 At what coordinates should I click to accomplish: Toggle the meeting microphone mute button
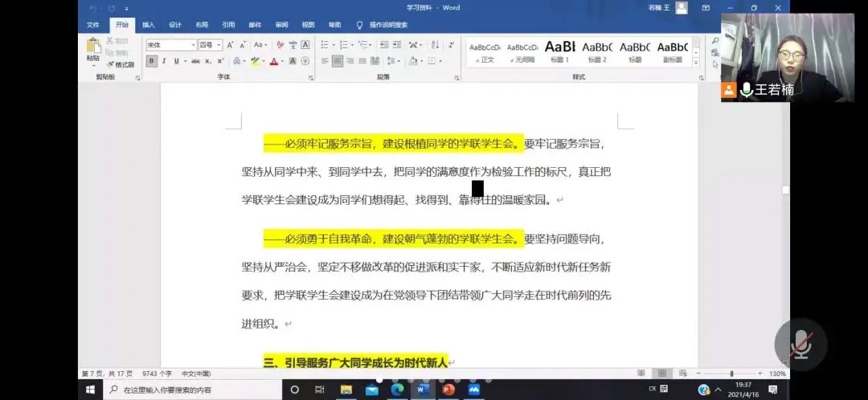click(x=800, y=345)
